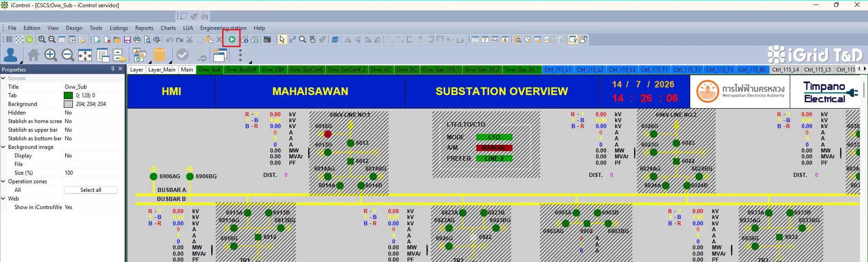
Task: Click the gray Background color swatch
Action: click(x=68, y=104)
